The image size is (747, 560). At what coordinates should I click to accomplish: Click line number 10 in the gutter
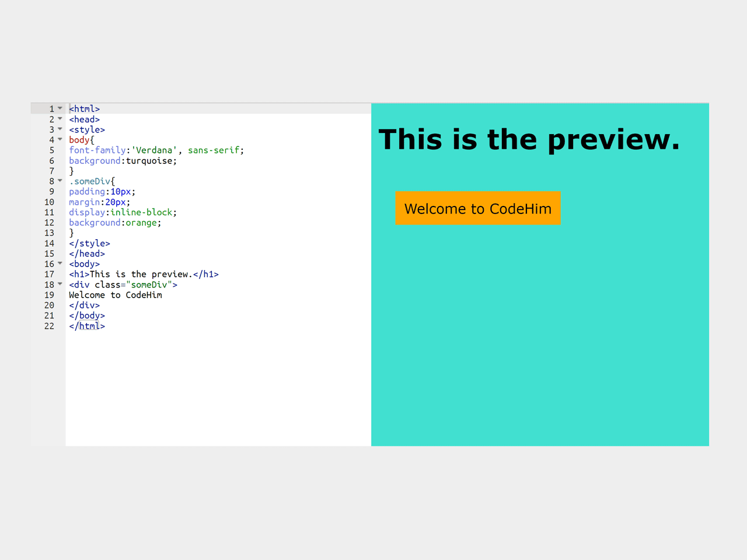pos(49,202)
